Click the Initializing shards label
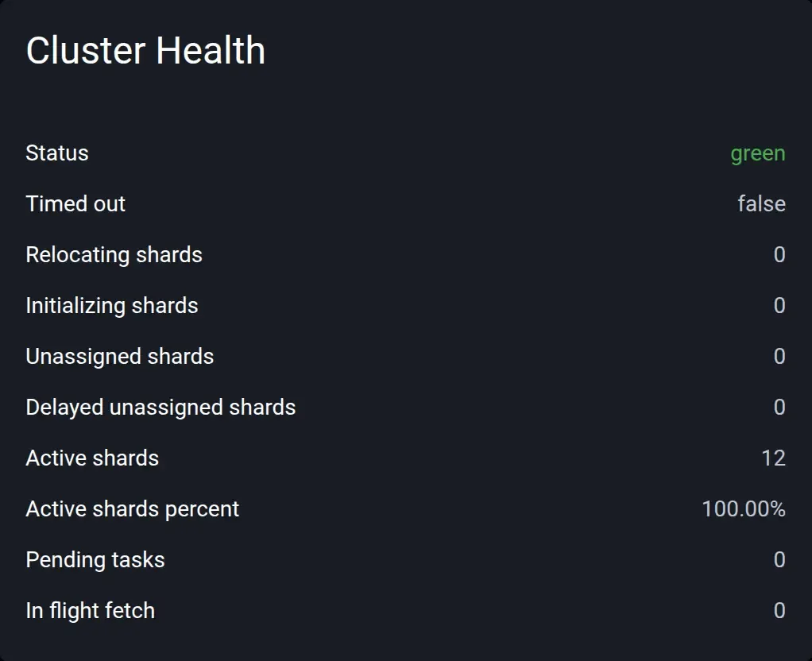 (x=112, y=306)
